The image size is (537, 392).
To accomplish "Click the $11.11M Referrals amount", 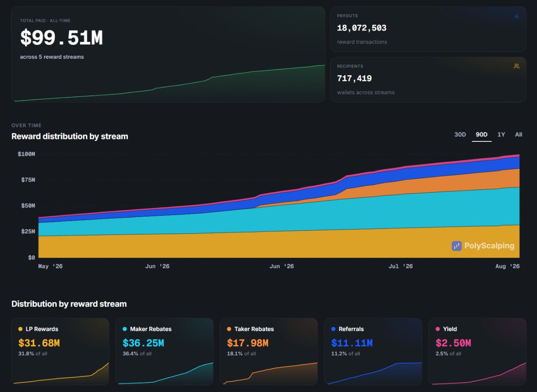I will pyautogui.click(x=352, y=343).
